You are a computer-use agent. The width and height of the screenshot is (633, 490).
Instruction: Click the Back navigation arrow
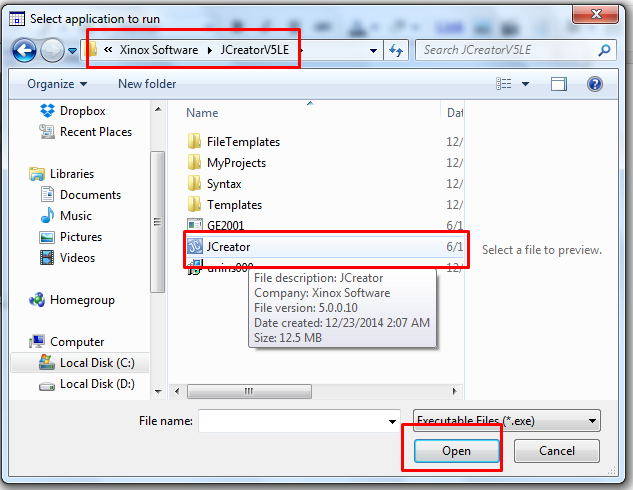[24, 50]
